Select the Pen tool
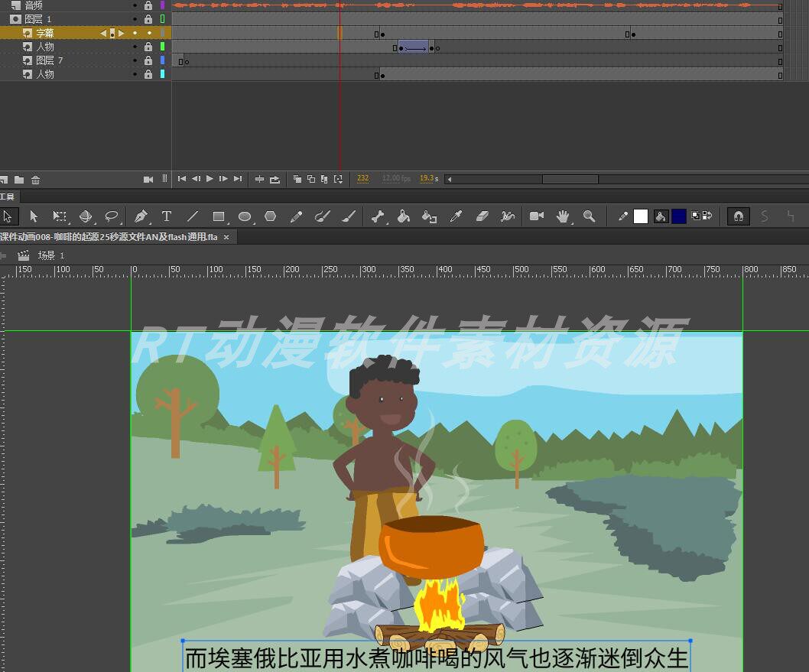 click(x=141, y=216)
